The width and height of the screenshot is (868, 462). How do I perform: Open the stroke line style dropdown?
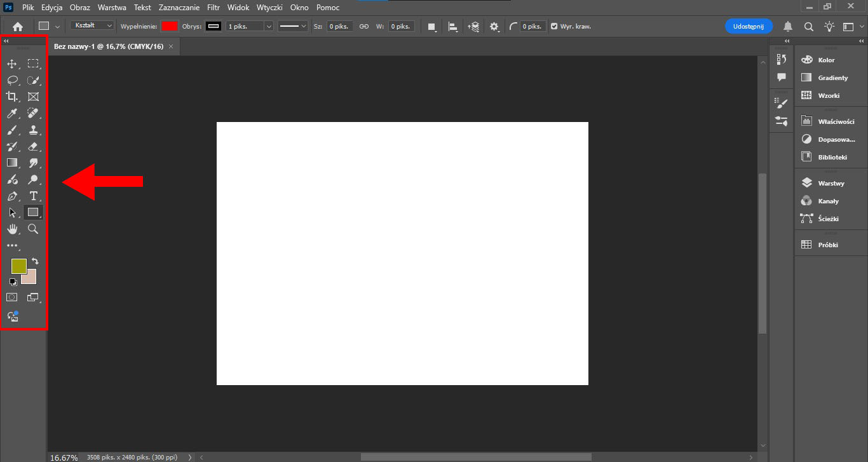click(294, 26)
